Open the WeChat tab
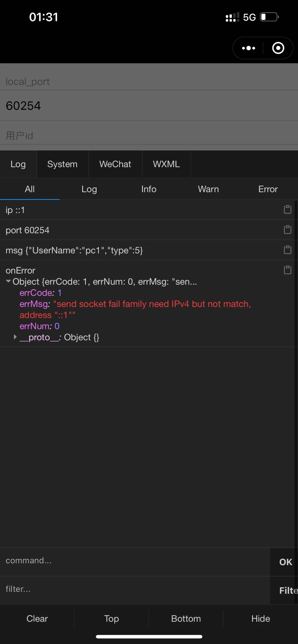This screenshot has width=298, height=644. click(115, 164)
